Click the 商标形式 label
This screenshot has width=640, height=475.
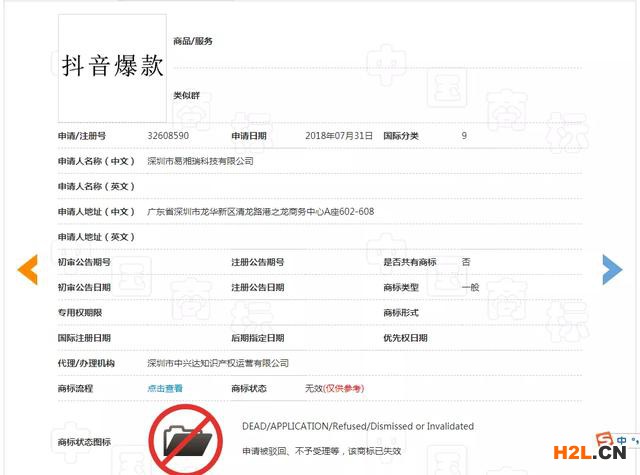coord(401,313)
